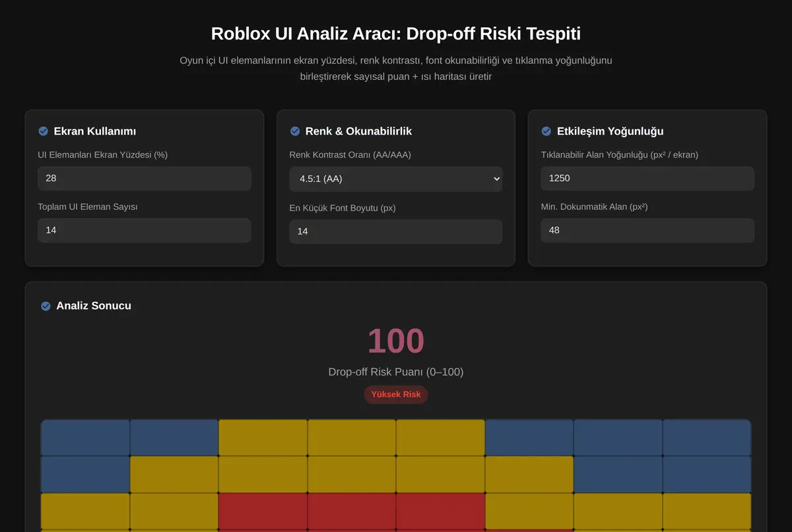Click the 'Tıklanabilir Alan Yoğunluğu' label

coord(620,155)
